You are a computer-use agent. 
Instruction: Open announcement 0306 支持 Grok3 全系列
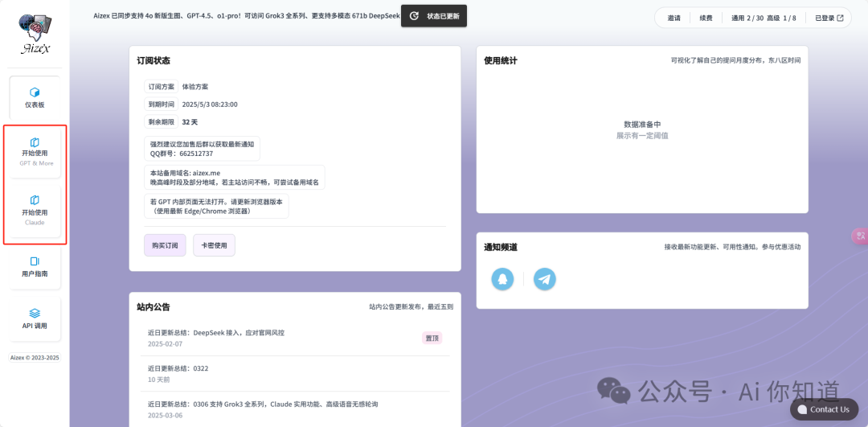(x=295, y=409)
